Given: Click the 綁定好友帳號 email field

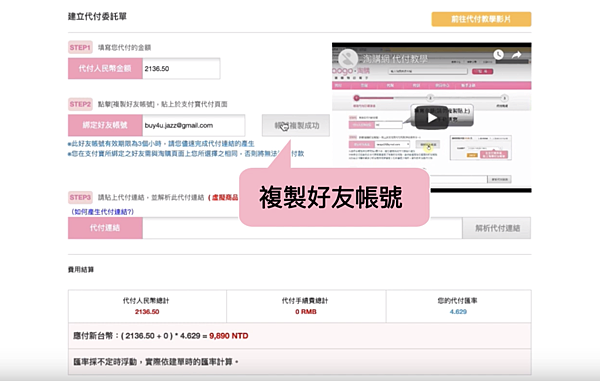Looking at the screenshot, I should click(194, 125).
